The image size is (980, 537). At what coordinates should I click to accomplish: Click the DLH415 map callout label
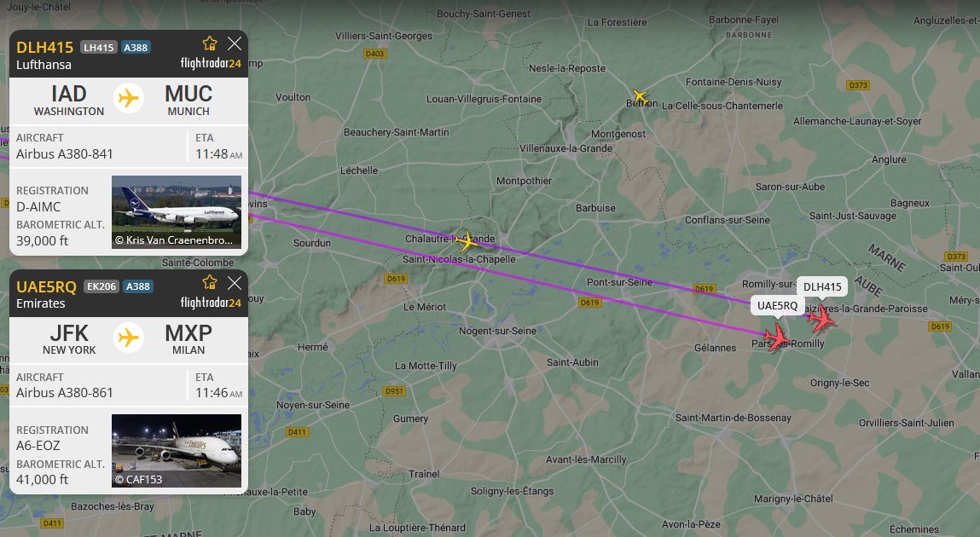(822, 287)
